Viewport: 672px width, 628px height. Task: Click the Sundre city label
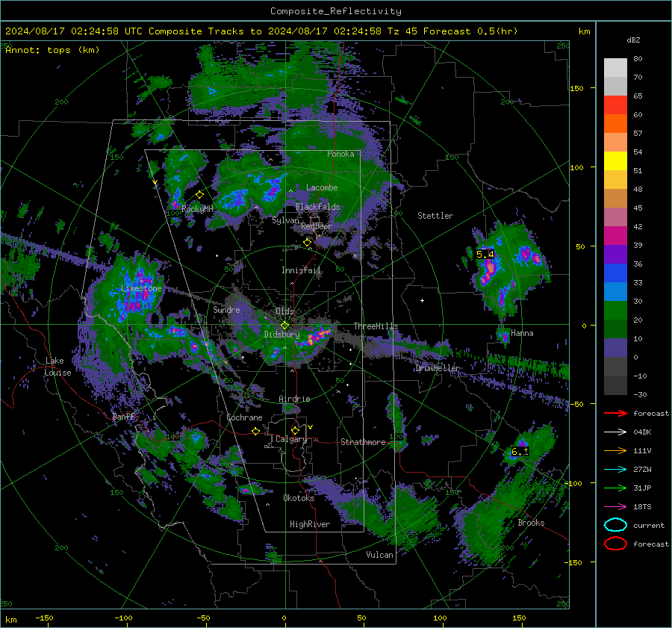226,309
